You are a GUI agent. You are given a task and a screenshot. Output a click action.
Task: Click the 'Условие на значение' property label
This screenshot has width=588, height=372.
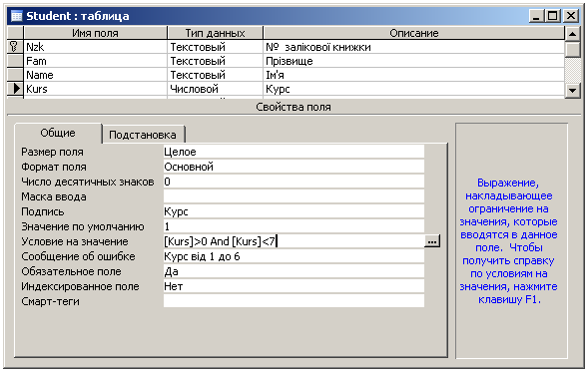click(x=75, y=241)
